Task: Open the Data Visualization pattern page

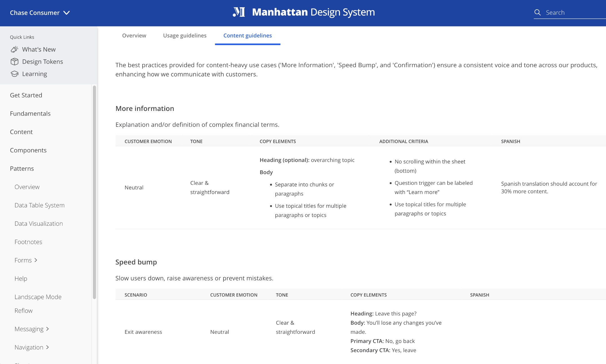Action: [39, 224]
